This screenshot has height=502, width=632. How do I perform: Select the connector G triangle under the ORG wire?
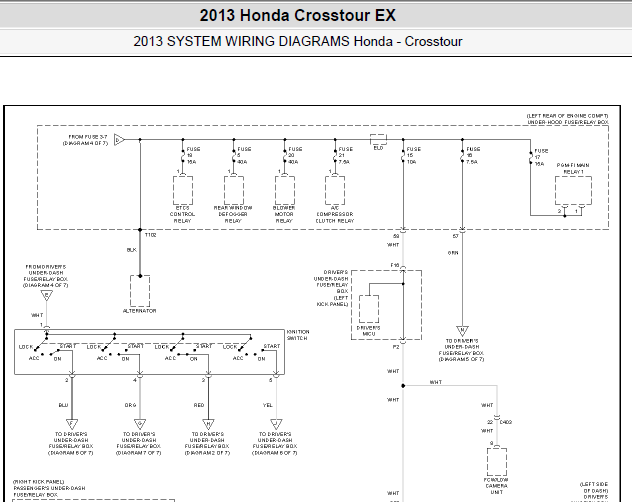click(140, 424)
